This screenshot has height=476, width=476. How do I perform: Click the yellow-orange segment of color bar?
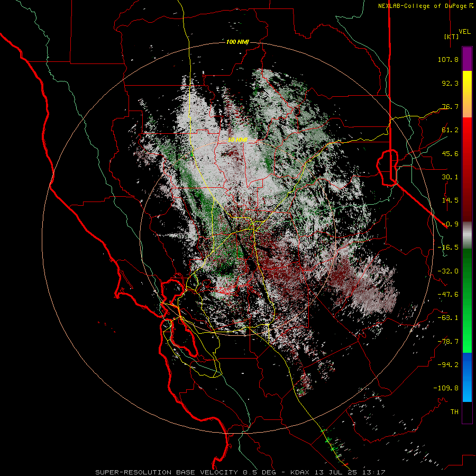point(467,94)
